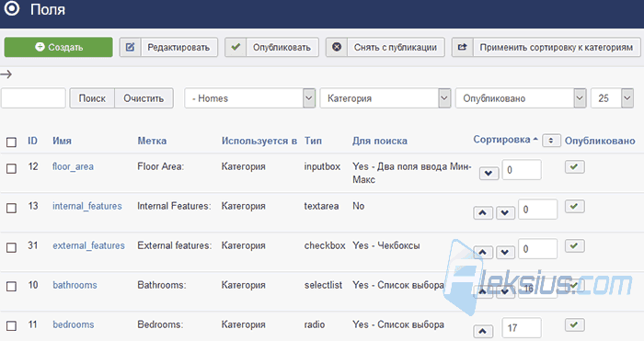Open the floor_area field link
The image size is (644, 341).
73,166
